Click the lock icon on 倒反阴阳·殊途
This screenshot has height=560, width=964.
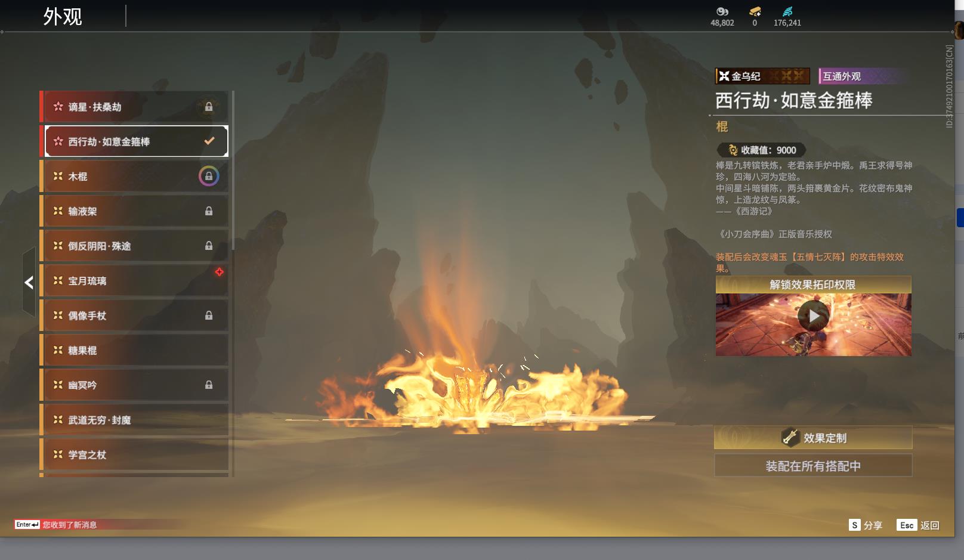[x=209, y=246]
